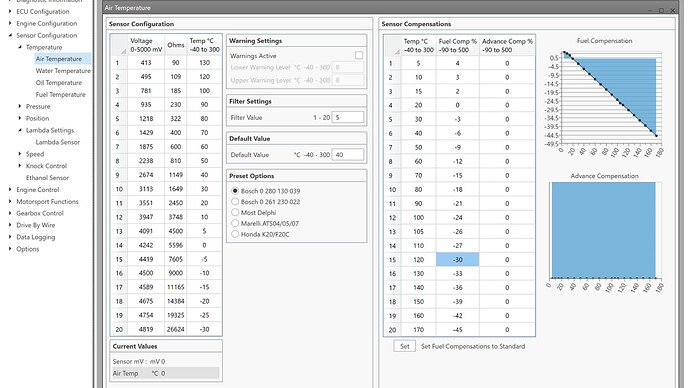
Task: Maximize the Air Temperature window
Action: [661, 10]
